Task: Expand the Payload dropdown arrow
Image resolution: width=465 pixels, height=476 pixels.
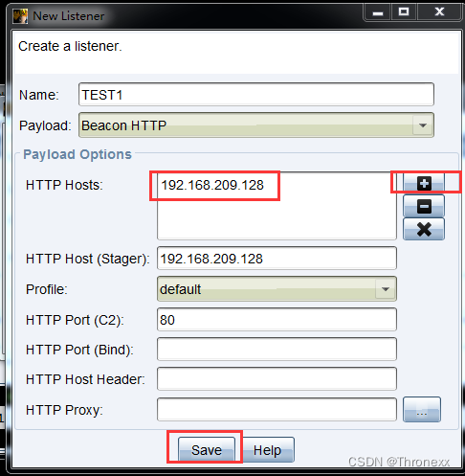Action: point(423,125)
